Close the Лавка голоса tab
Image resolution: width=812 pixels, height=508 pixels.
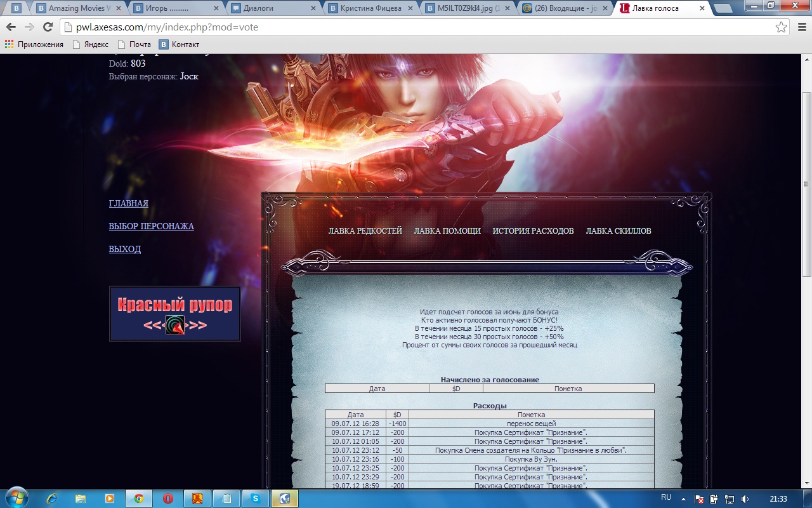click(x=702, y=8)
